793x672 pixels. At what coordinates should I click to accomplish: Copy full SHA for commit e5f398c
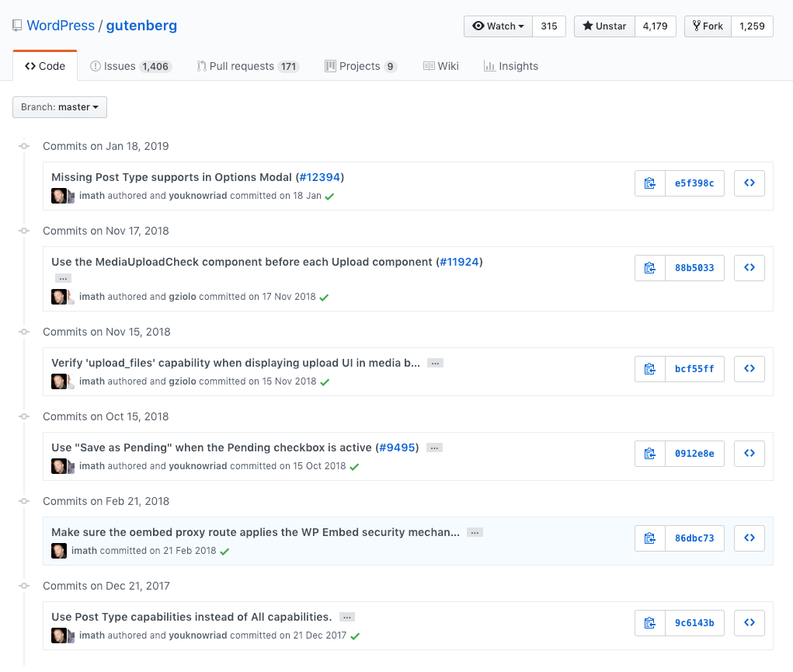[650, 183]
